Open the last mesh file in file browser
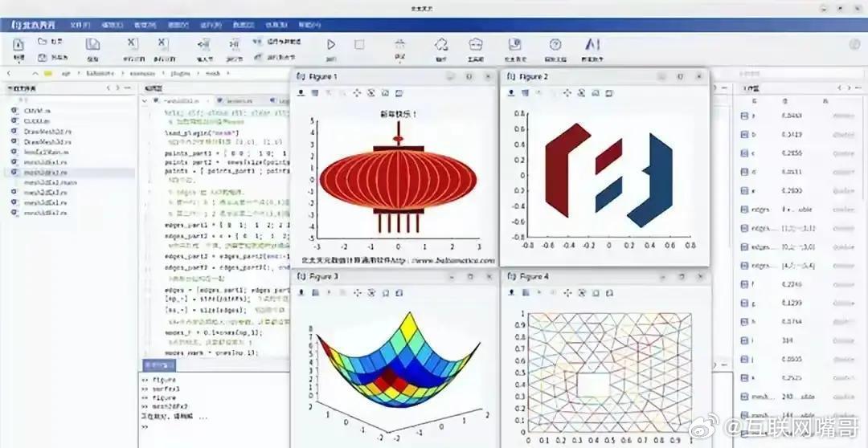 point(45,213)
